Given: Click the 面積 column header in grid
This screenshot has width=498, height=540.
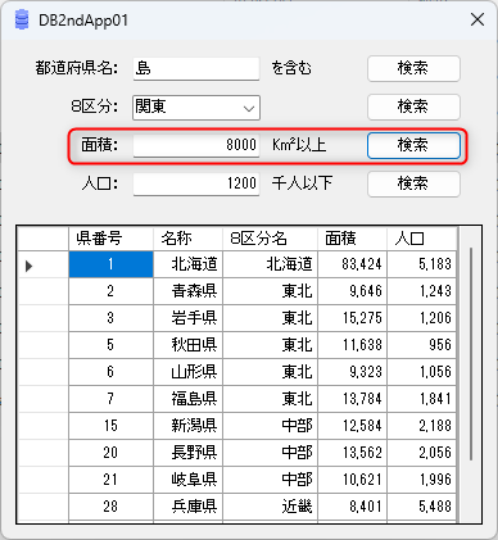Looking at the screenshot, I should coord(352,238).
